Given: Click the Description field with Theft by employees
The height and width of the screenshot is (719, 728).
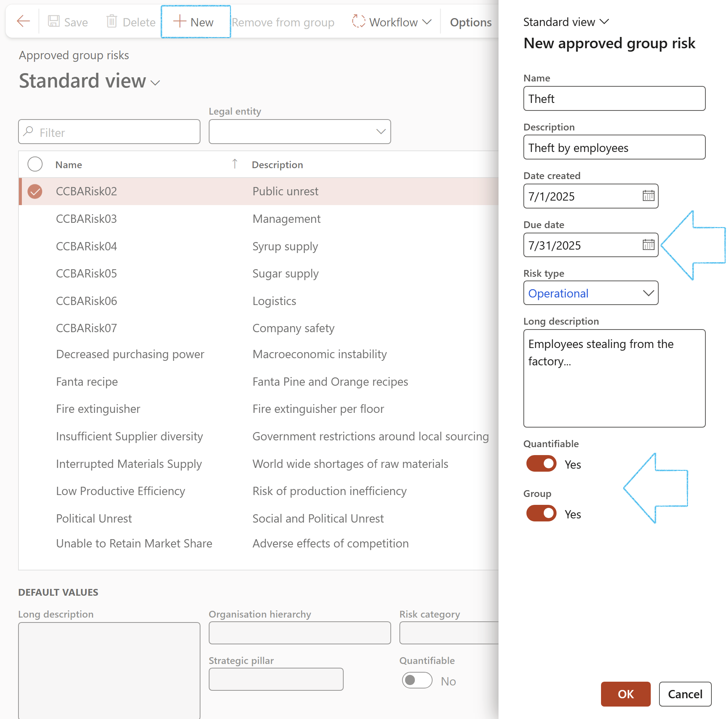Looking at the screenshot, I should (x=614, y=147).
